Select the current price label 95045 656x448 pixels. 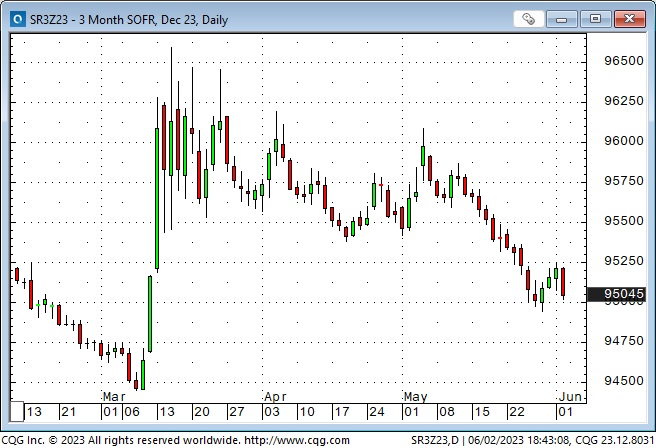pos(616,294)
